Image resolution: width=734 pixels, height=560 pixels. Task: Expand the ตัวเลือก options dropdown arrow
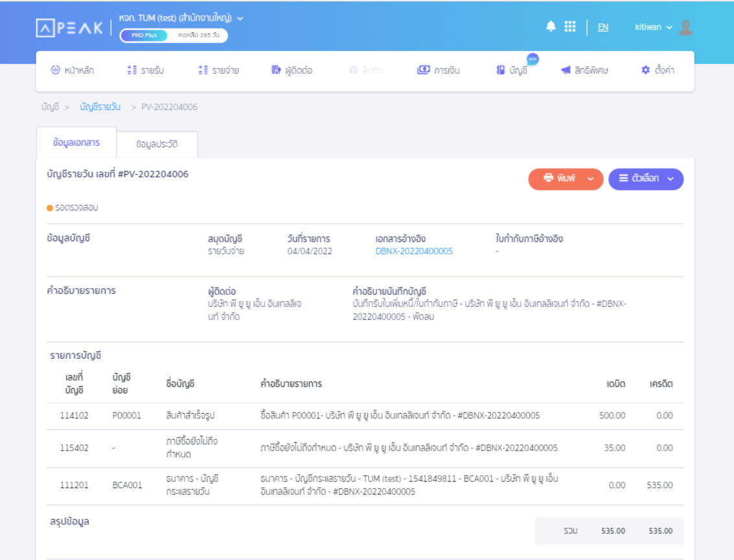pyautogui.click(x=671, y=179)
